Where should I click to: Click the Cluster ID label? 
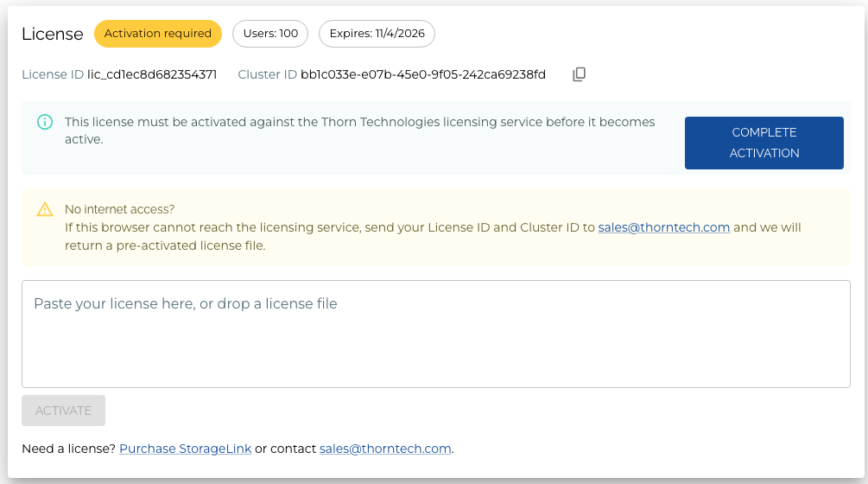coord(268,74)
